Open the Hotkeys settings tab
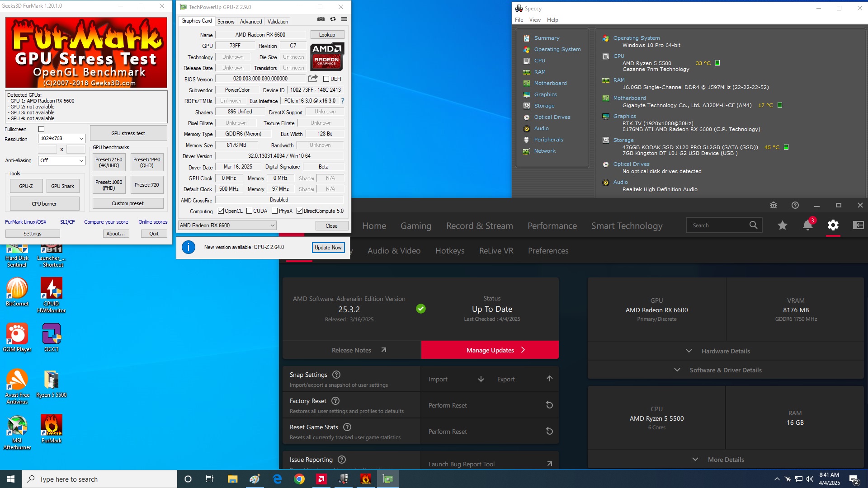The image size is (868, 488). pyautogui.click(x=450, y=251)
